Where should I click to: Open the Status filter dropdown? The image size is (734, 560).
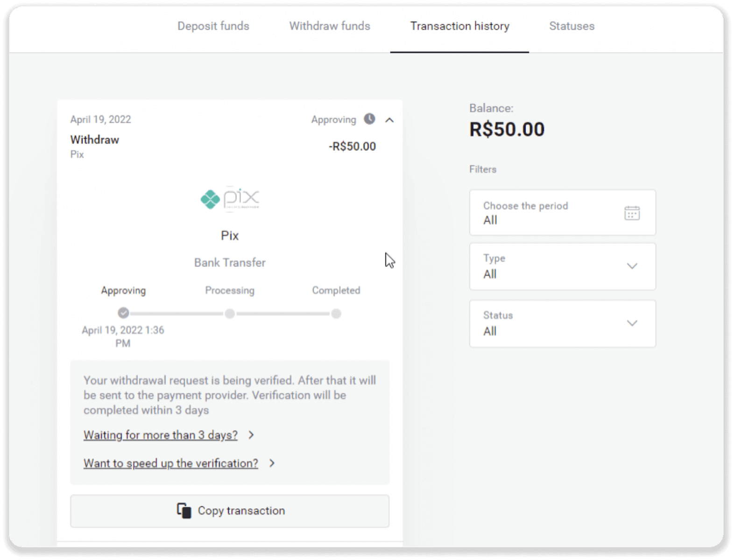pyautogui.click(x=632, y=323)
